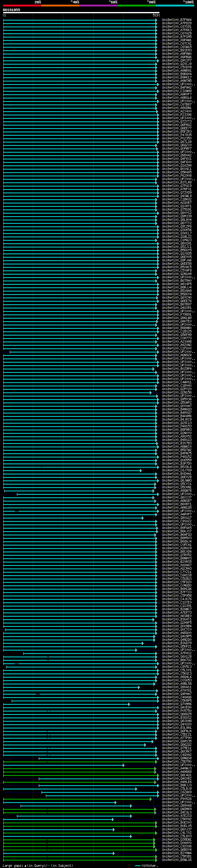The height and width of the screenshot is (868, 197).
Task: Click the short cyan bar for UniRef100_C5HYH2
Action: (58, 819)
